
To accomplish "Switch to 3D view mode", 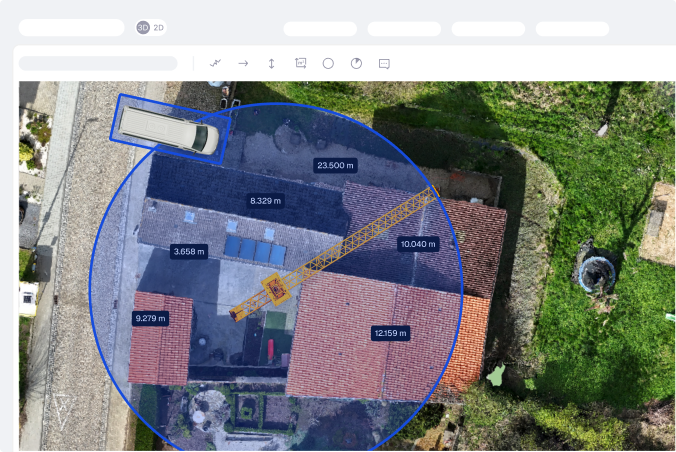I will click(143, 28).
